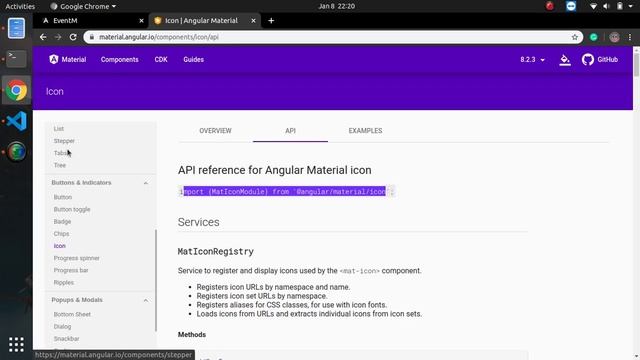Close the Icon | Angular Material tab
Viewport: 640px width, 360px height.
(x=253, y=20)
